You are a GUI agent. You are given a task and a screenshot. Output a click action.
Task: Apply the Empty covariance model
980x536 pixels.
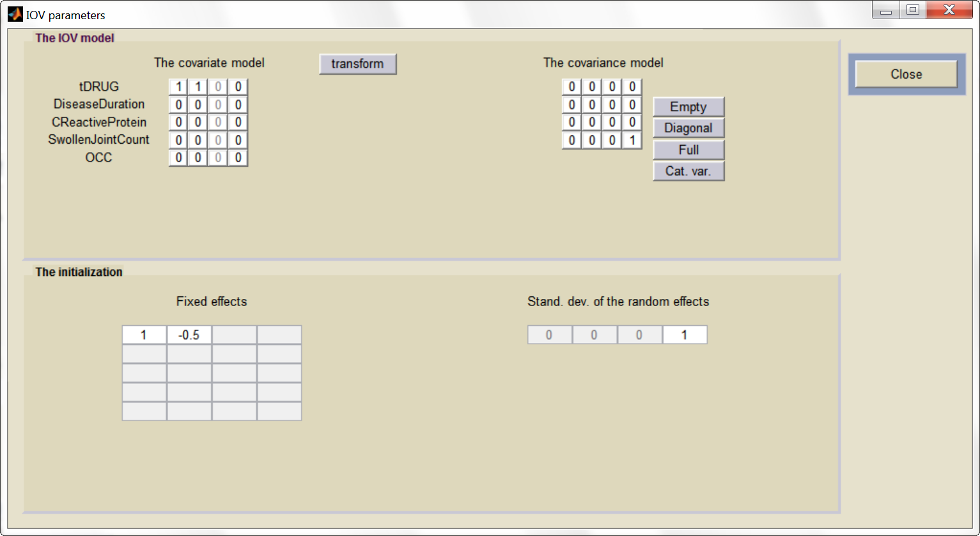[688, 106]
